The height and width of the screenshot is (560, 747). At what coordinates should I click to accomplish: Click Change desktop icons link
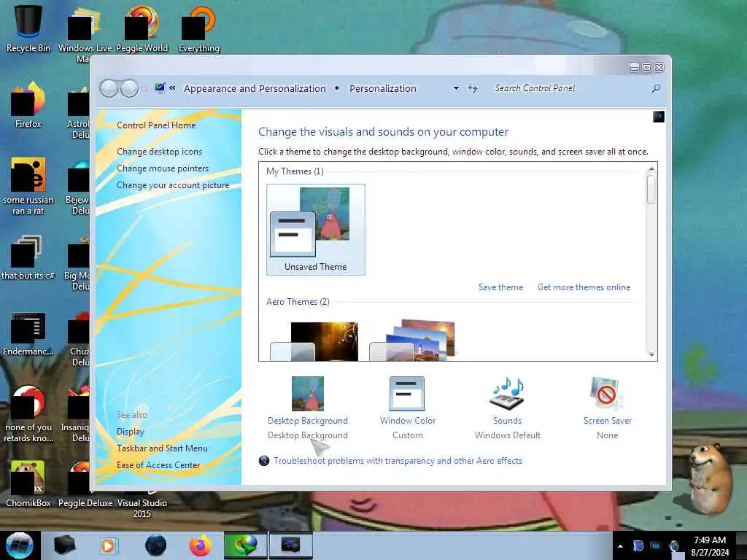(x=160, y=152)
